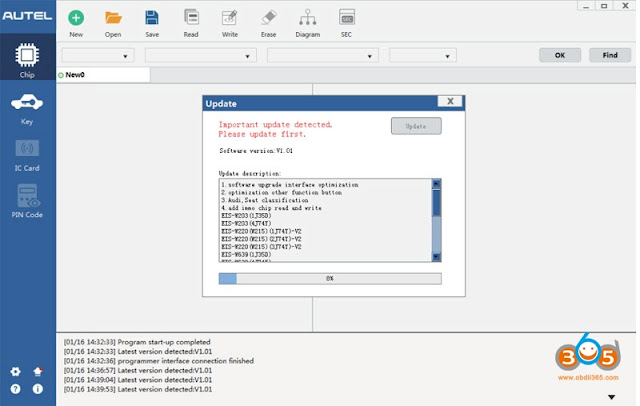Screen dimensions: 640x406
Task: Click 'Program start-up completed' log line
Action: pyautogui.click(x=137, y=342)
